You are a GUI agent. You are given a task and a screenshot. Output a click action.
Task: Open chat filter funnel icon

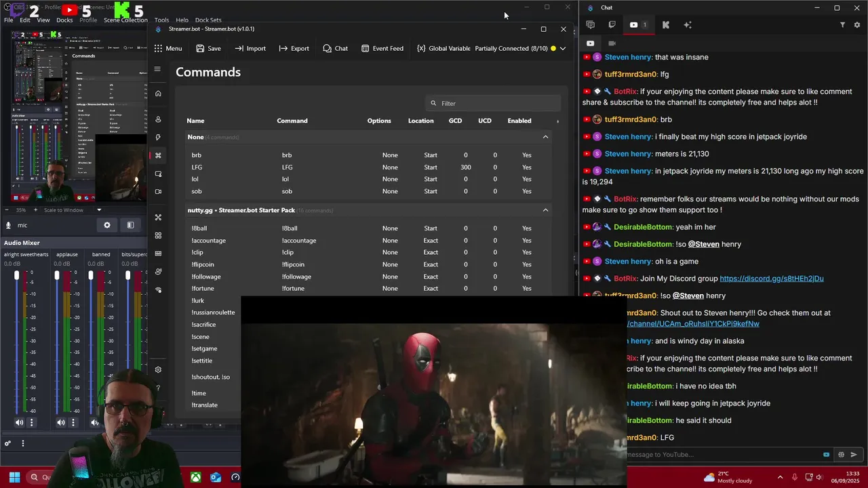tap(842, 25)
